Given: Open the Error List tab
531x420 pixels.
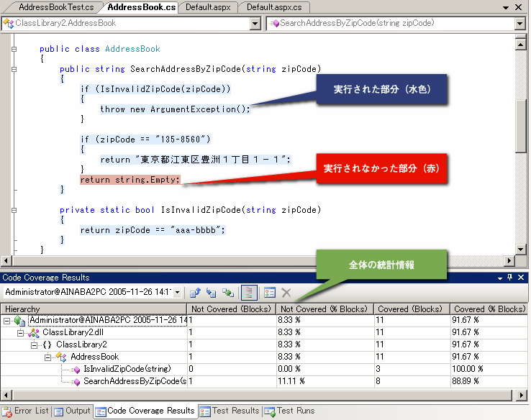Looking at the screenshot, I should [x=26, y=411].
